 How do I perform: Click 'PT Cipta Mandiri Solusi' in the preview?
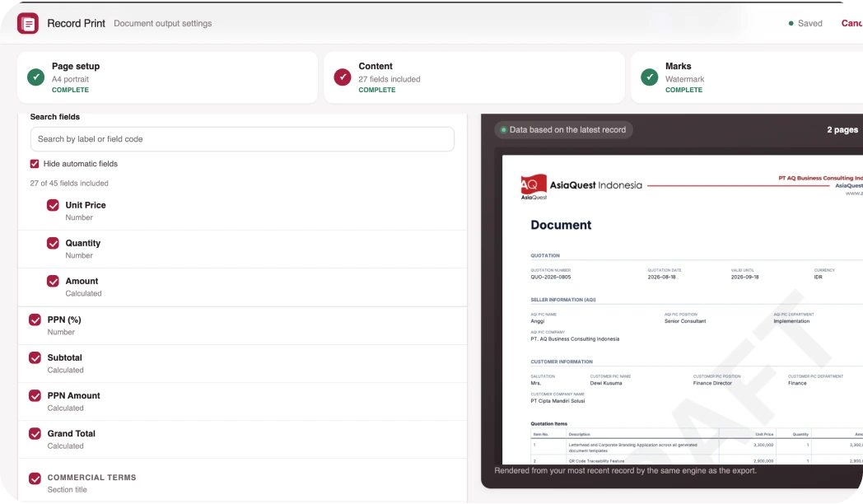(557, 401)
